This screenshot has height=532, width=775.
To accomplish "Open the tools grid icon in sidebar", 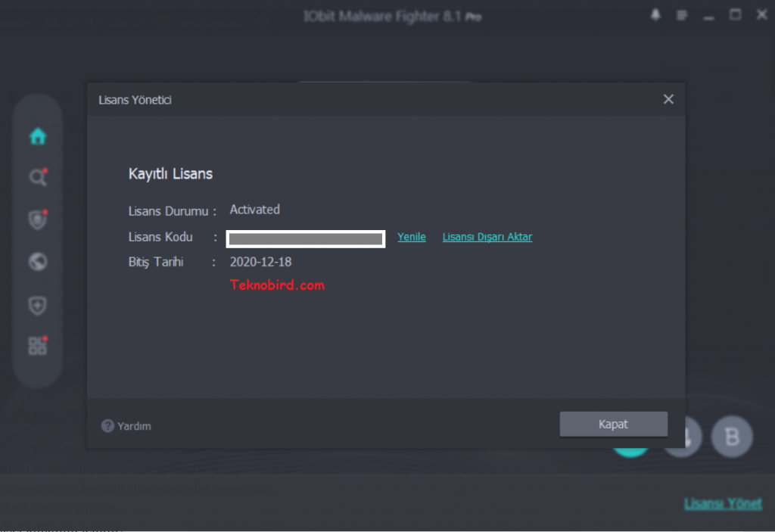I will click(x=38, y=345).
